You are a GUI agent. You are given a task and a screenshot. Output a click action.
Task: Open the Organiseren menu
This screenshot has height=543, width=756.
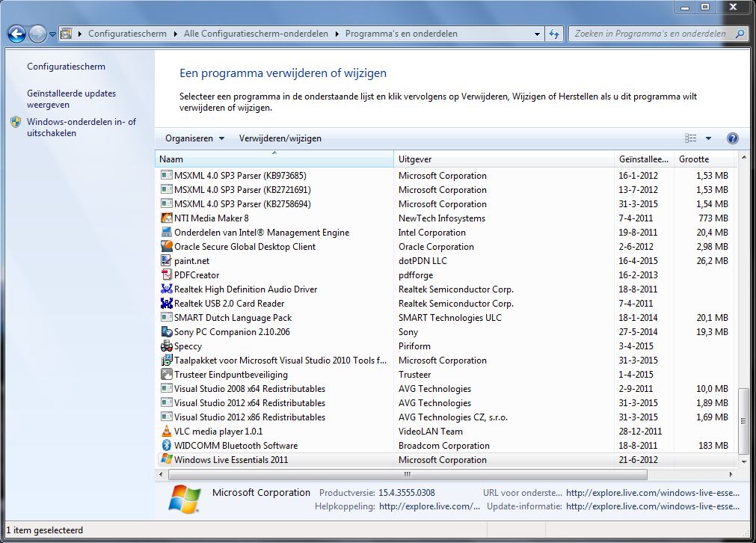[x=194, y=138]
